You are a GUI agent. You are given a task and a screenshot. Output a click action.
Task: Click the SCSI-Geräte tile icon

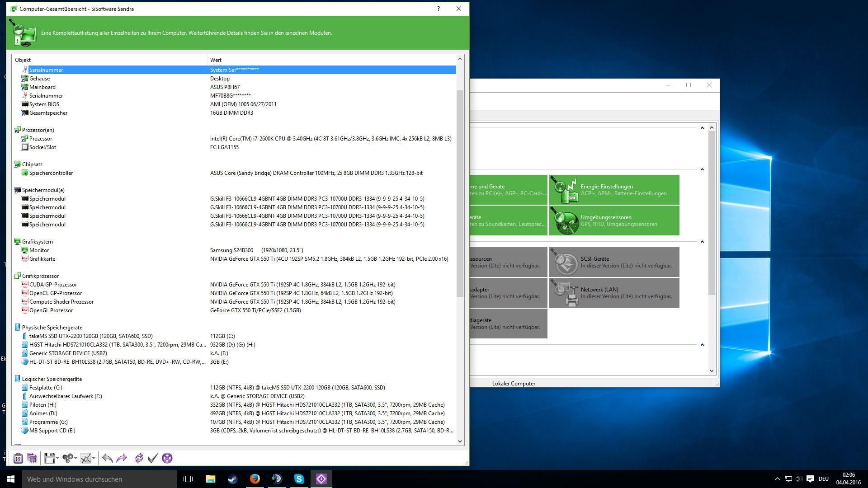click(564, 262)
